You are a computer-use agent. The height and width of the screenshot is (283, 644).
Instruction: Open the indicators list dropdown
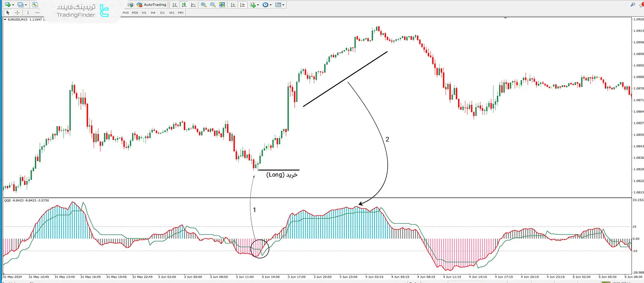254,5
